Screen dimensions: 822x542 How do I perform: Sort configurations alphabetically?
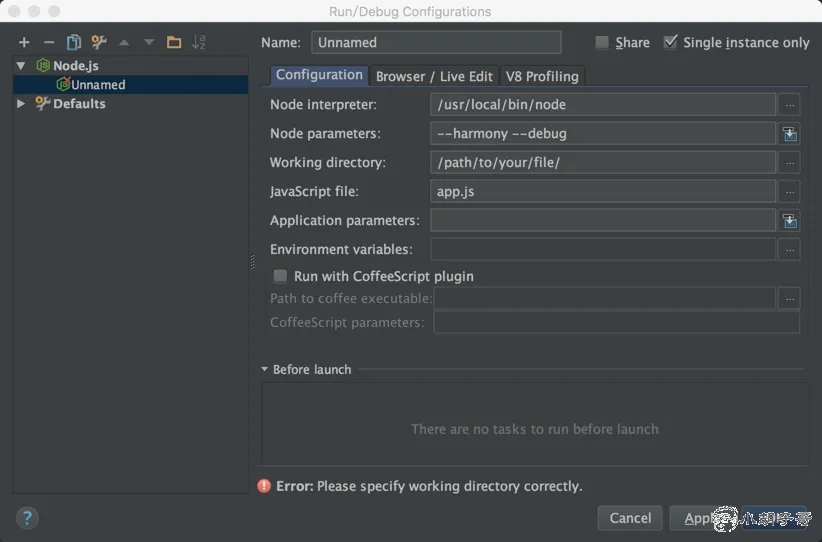(199, 42)
